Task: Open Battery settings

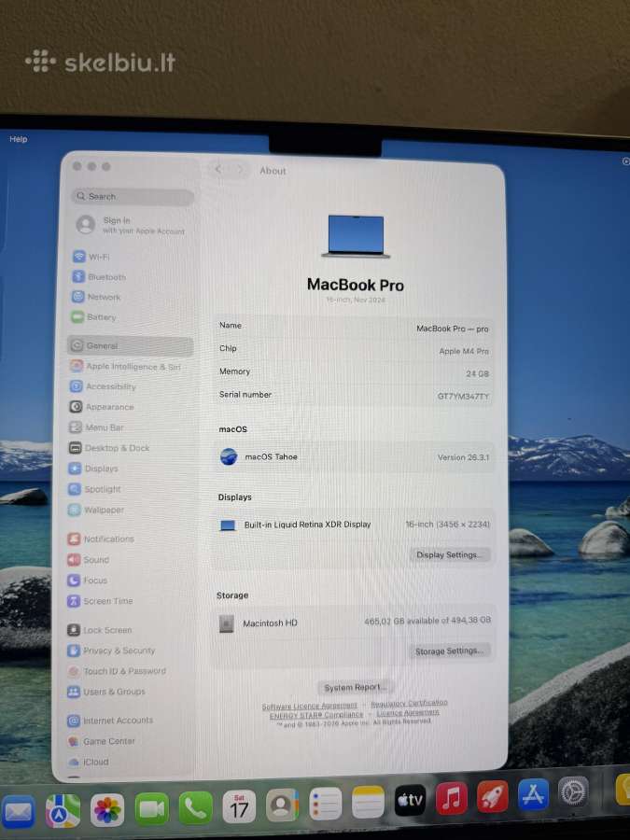Action: [x=93, y=317]
